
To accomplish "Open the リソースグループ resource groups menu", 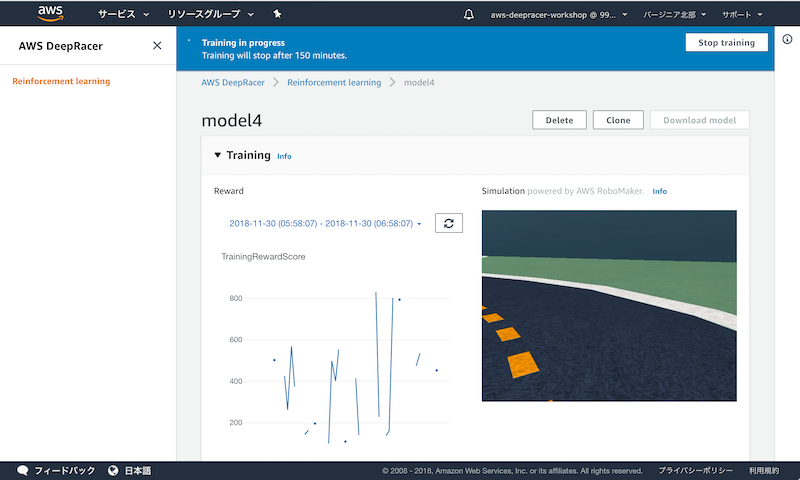I will point(211,14).
